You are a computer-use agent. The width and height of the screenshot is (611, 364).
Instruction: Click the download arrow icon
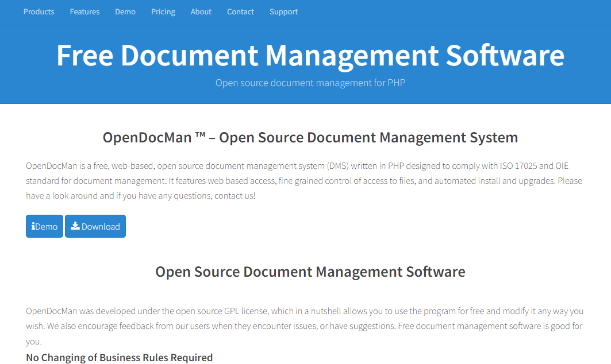[75, 226]
